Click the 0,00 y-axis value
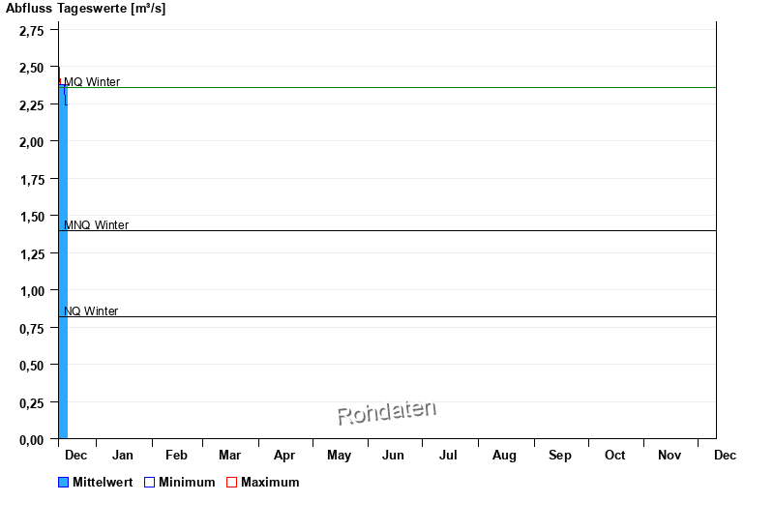 point(32,440)
